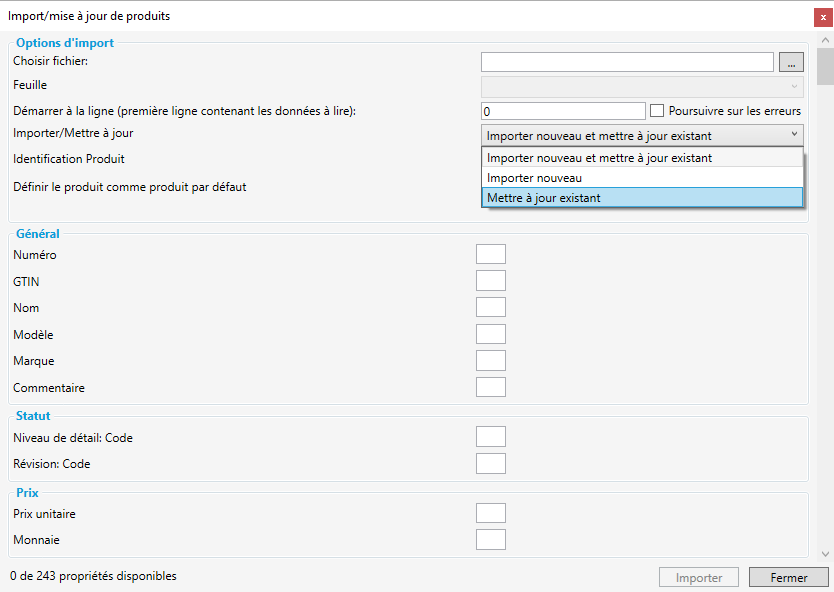Image resolution: width=834 pixels, height=592 pixels.
Task: Open the Importer/Mettre à jour dropdown
Action: (642, 135)
